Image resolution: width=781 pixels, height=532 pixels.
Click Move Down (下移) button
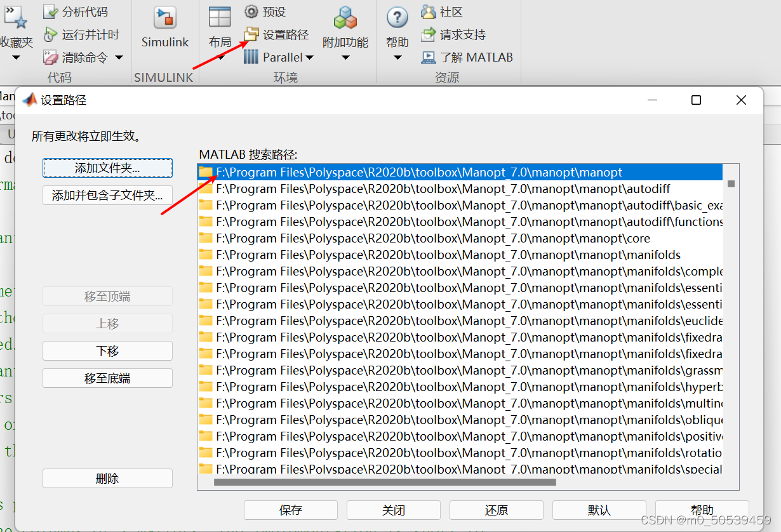point(107,351)
